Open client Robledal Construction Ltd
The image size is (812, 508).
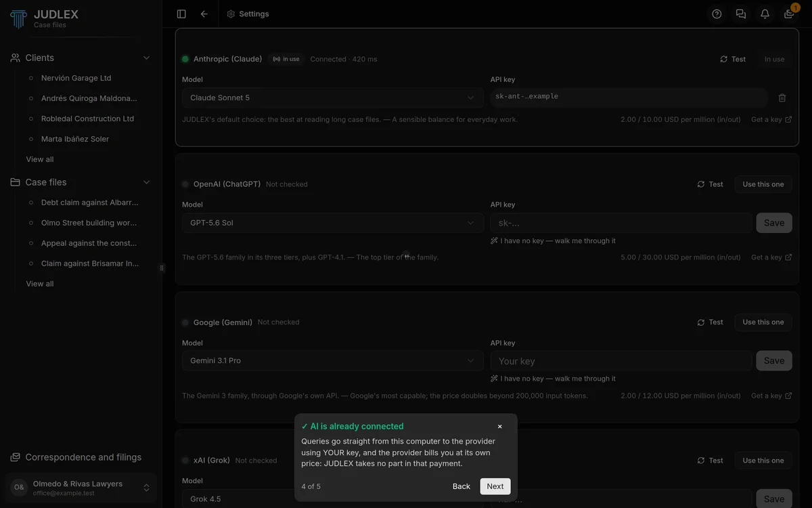tap(89, 119)
